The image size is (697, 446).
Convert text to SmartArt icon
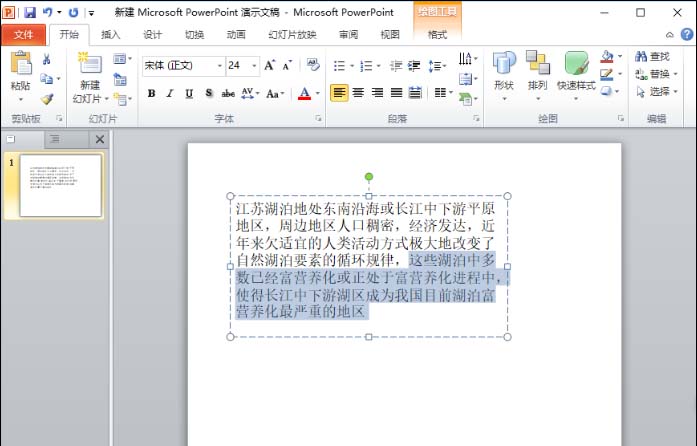pyautogui.click(x=468, y=99)
